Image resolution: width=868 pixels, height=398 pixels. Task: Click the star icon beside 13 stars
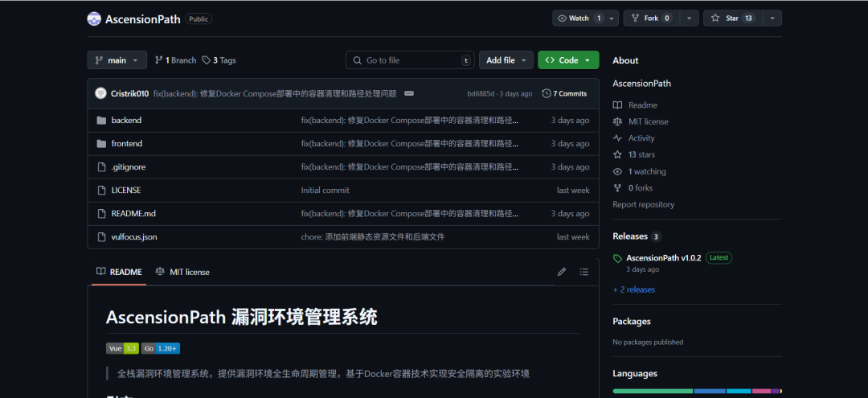[617, 154]
